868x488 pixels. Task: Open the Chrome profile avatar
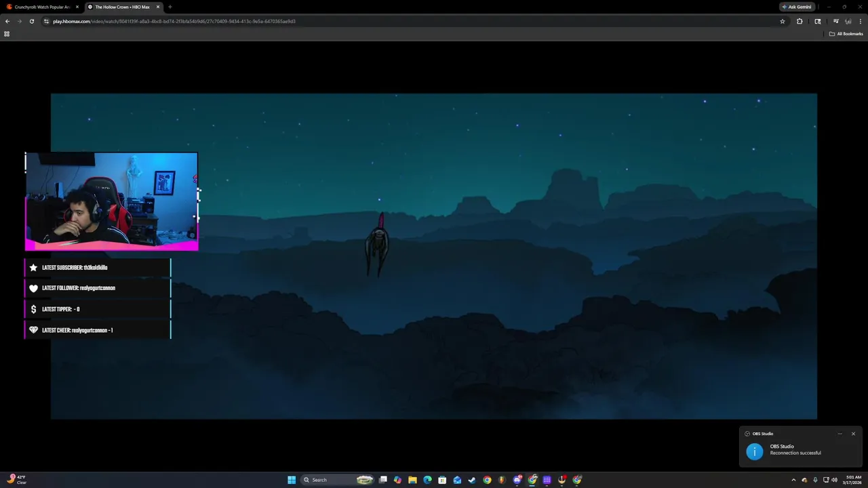click(848, 21)
